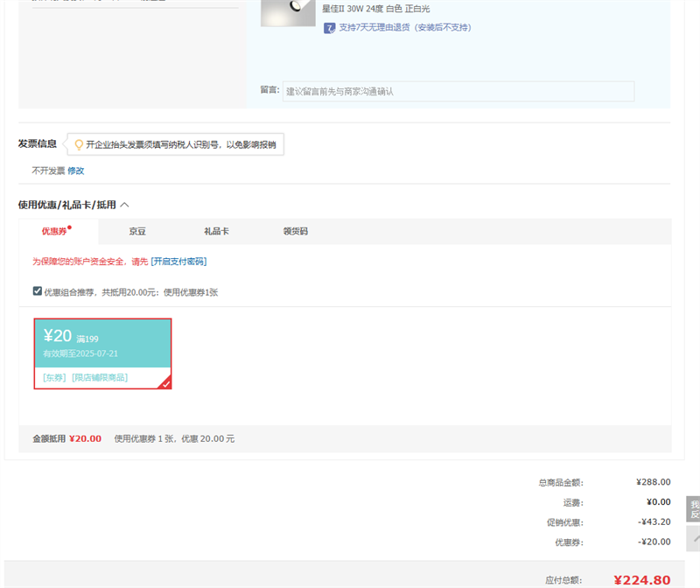700x588 pixels.
Task: Click the 东券 coupon tag
Action: [x=54, y=378]
